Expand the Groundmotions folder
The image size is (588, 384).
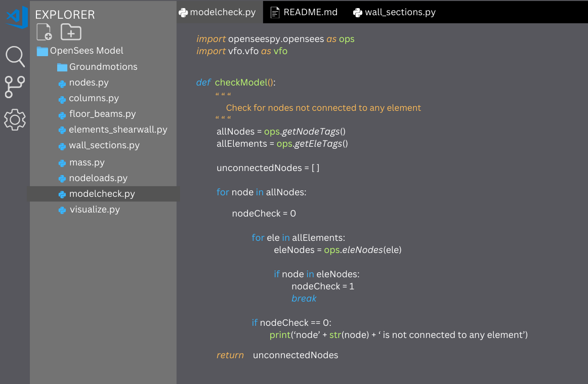[103, 67]
